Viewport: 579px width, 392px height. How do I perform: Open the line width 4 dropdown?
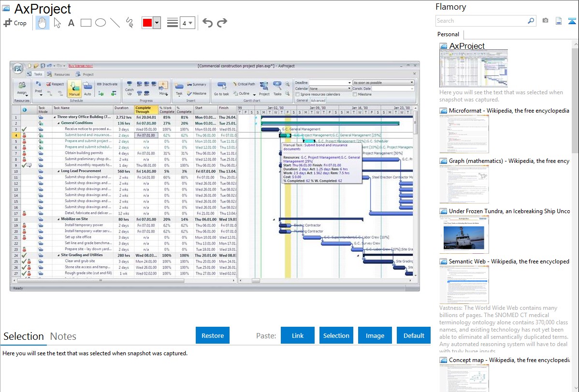[187, 23]
